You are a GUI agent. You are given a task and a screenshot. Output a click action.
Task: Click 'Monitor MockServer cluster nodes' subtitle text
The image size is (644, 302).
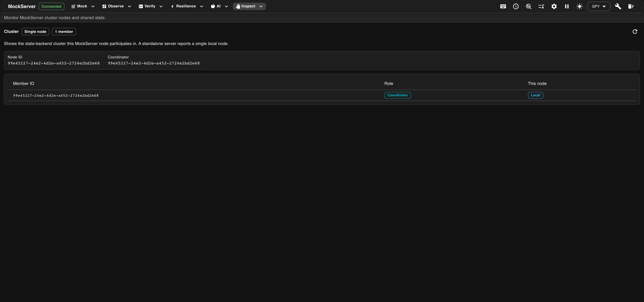[55, 18]
